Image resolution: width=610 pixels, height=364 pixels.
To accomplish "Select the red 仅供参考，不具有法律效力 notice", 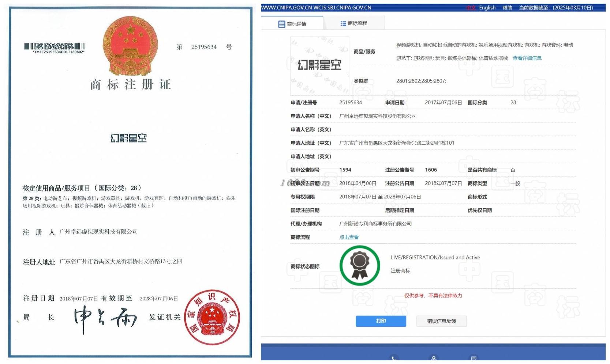I will click(x=433, y=296).
